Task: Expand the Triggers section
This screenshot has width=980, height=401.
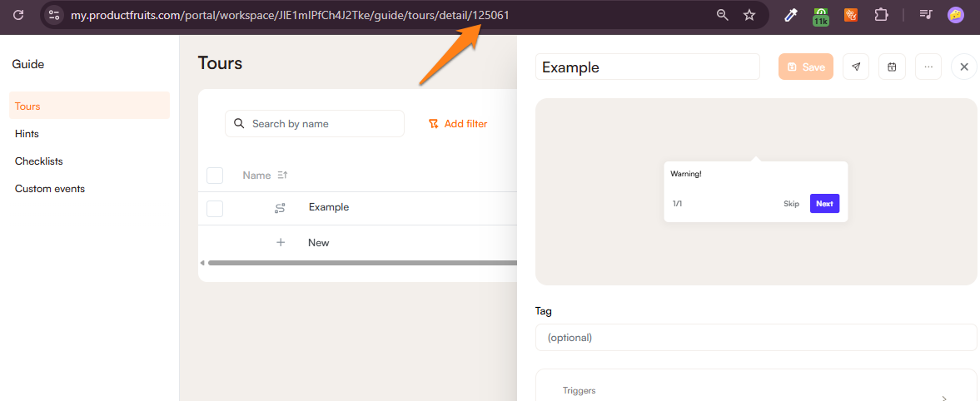Action: click(943, 399)
